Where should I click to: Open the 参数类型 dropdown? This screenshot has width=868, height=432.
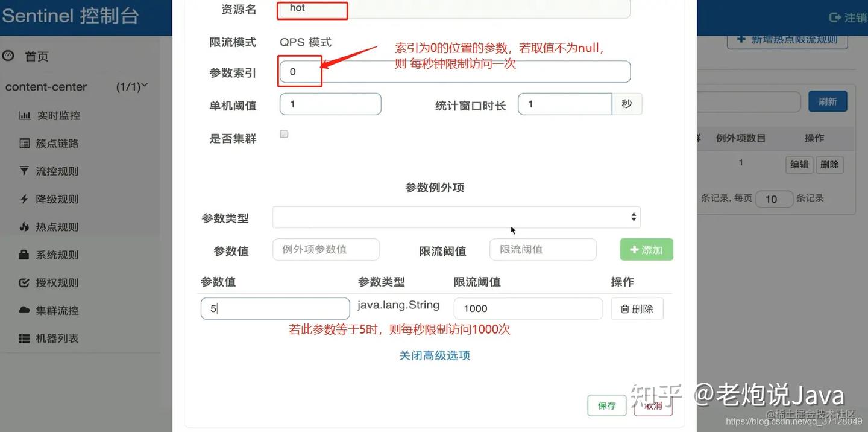click(456, 217)
